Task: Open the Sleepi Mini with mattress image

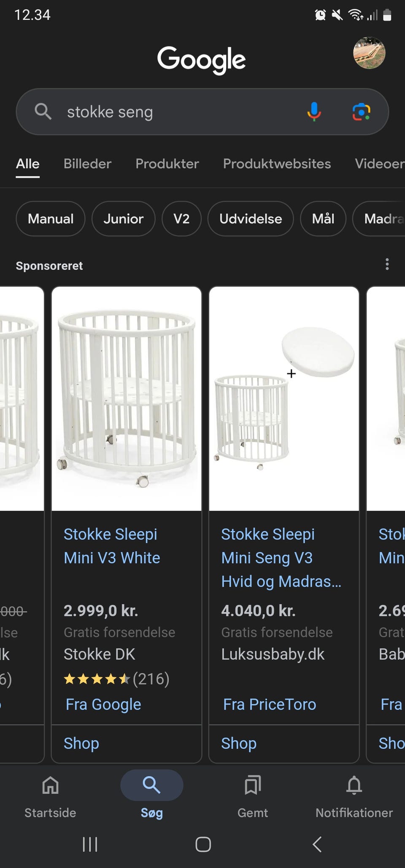Action: click(x=284, y=398)
